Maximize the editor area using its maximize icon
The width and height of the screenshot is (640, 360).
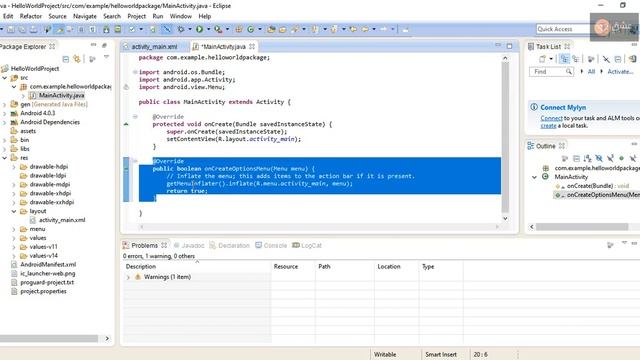tap(509, 46)
